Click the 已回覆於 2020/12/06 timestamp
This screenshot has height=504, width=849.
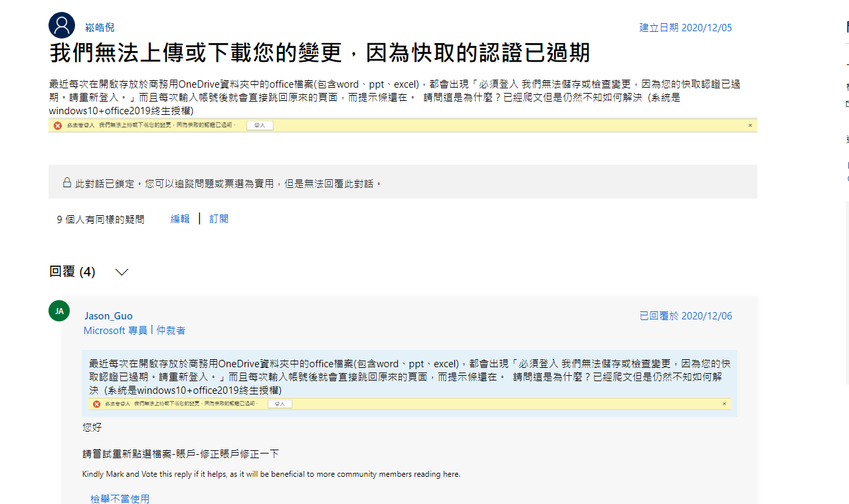point(686,315)
